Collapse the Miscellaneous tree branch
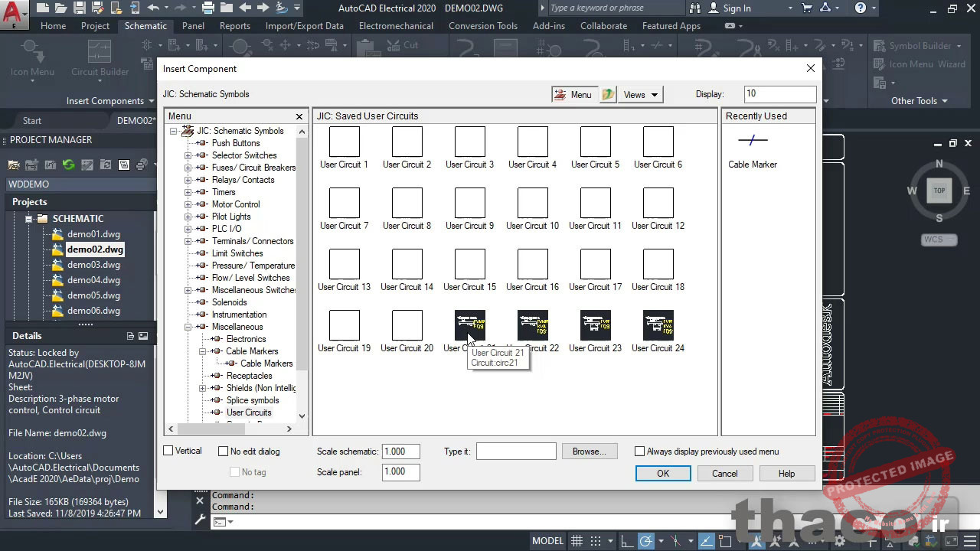 [x=188, y=327]
